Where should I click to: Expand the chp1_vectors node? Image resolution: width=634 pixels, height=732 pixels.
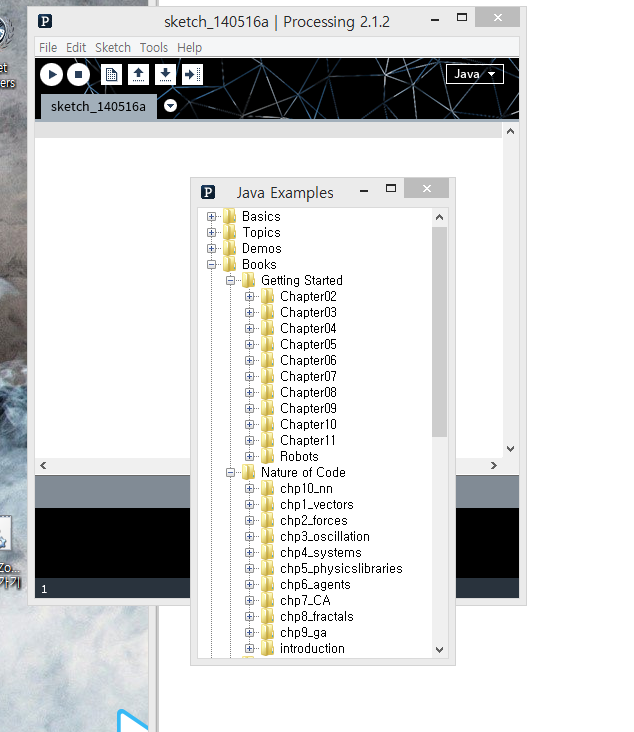(250, 505)
